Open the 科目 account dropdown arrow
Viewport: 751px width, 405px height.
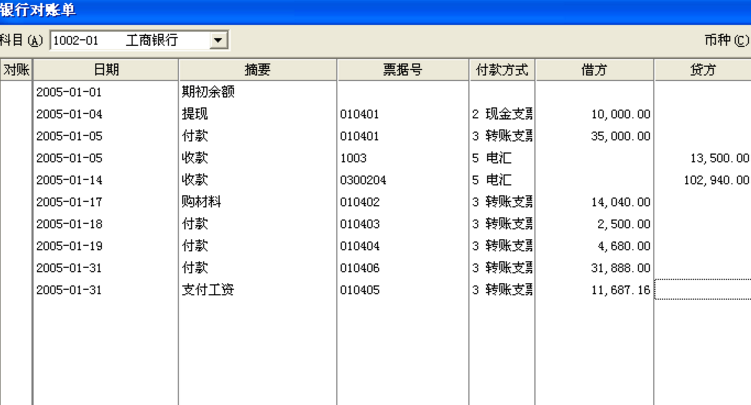[x=218, y=40]
